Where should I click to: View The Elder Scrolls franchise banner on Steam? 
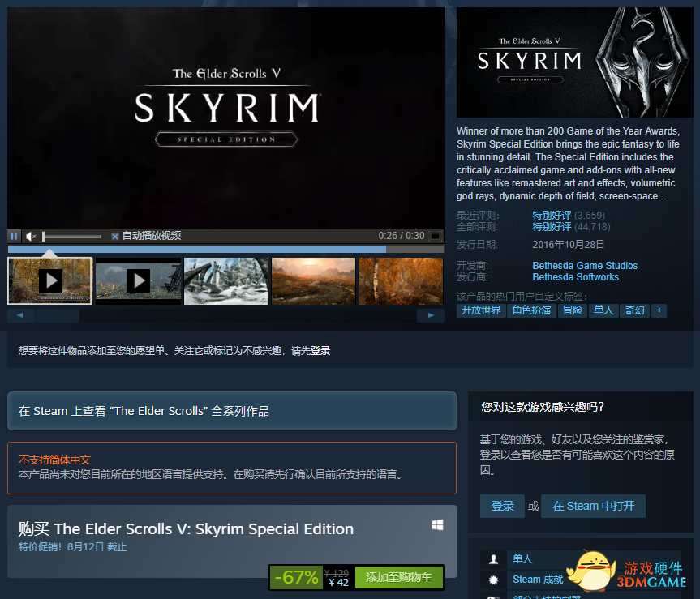point(232,411)
